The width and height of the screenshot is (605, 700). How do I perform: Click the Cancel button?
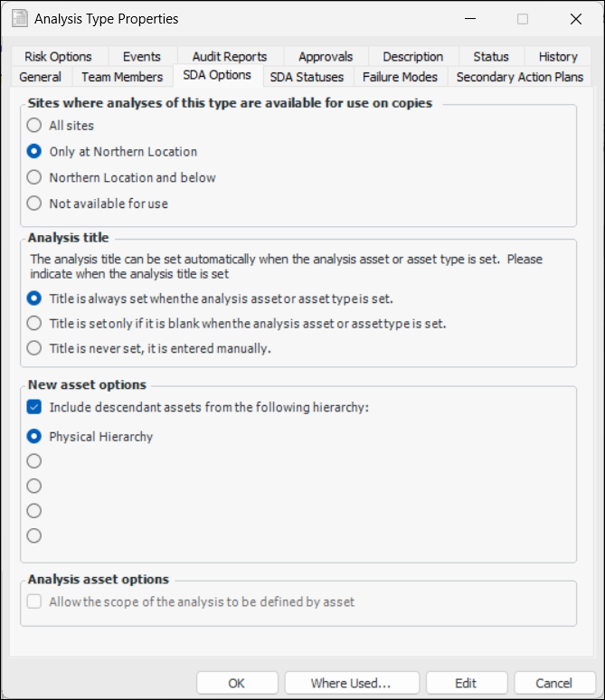coord(553,683)
